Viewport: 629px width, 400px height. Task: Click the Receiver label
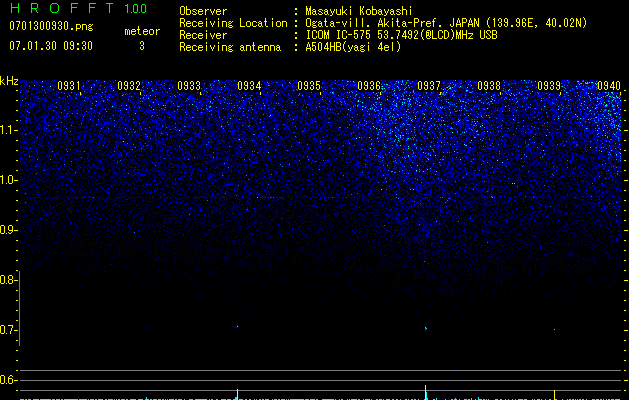point(203,35)
